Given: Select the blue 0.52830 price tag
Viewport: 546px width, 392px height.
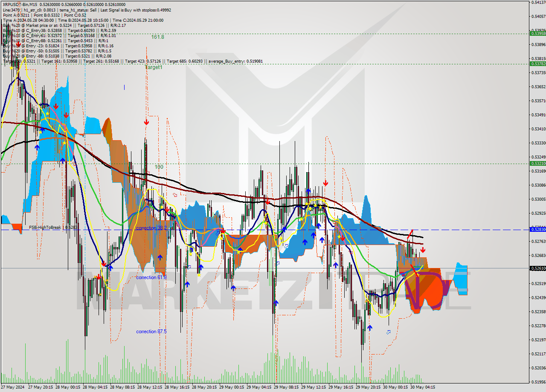Looking at the screenshot, I should pyautogui.click(x=537, y=230).
